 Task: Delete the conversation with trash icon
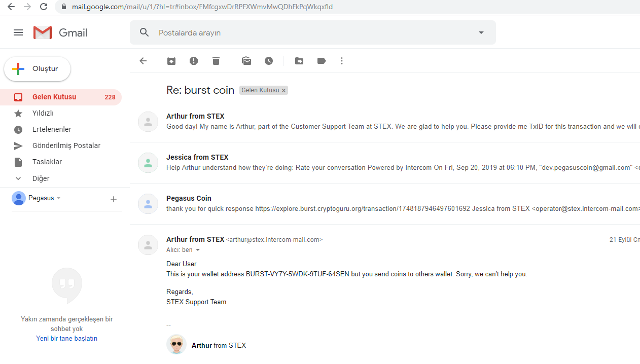coord(216,61)
